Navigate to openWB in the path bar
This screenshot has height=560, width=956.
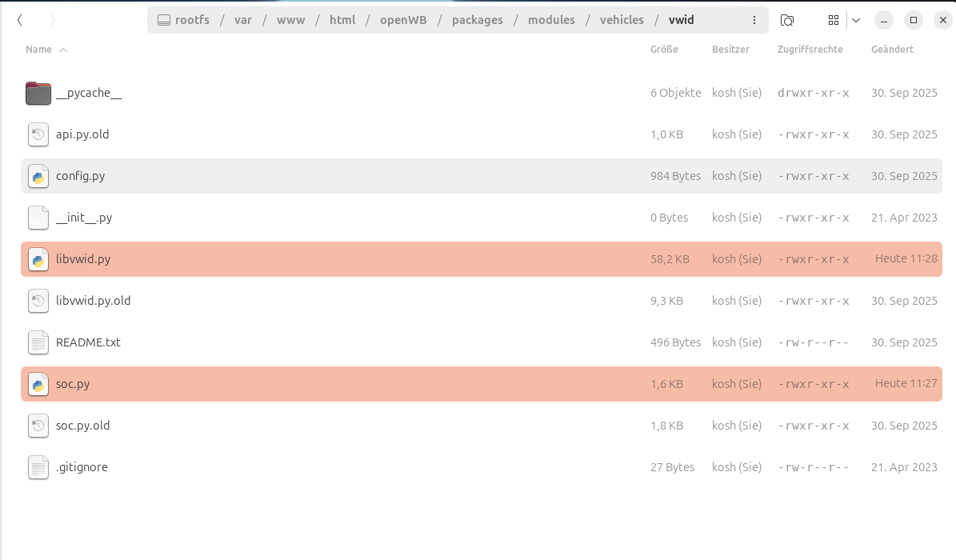pyautogui.click(x=403, y=20)
